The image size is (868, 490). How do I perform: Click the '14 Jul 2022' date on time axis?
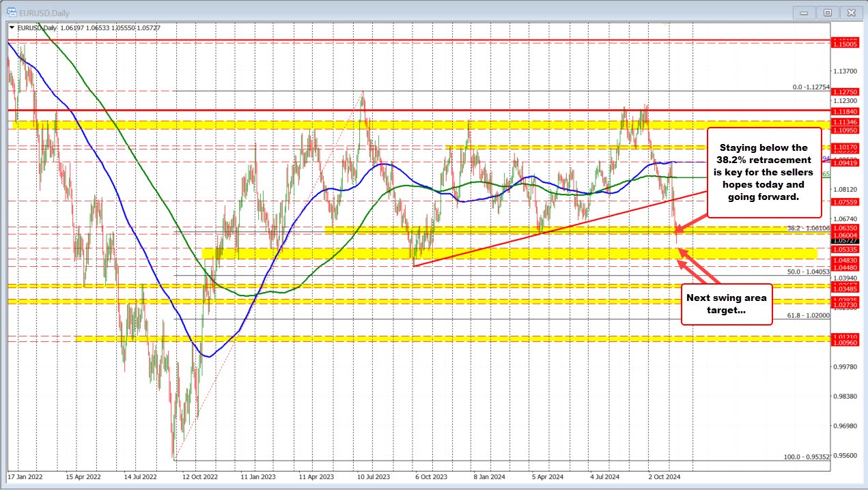(142, 476)
